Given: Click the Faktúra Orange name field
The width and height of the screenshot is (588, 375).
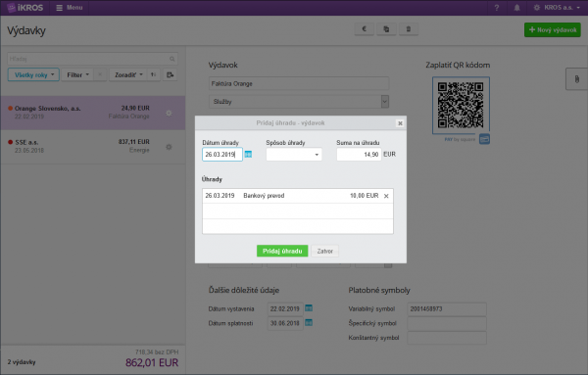Looking at the screenshot, I should pos(299,83).
